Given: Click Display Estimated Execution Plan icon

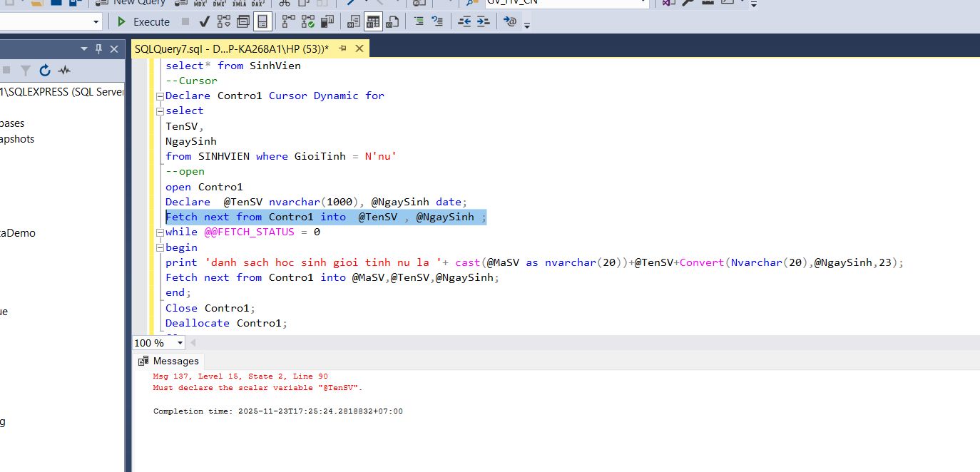Looking at the screenshot, I should [223, 22].
